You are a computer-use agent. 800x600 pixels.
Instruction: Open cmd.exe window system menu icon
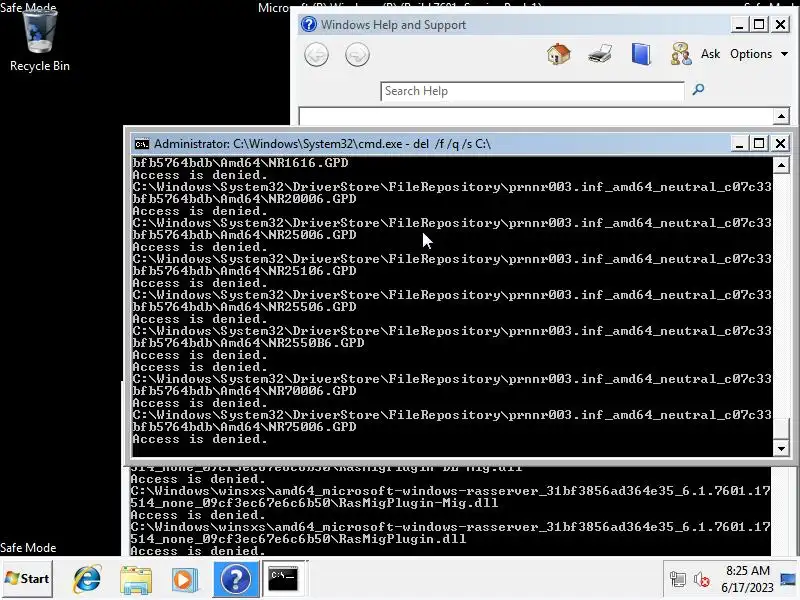click(141, 144)
